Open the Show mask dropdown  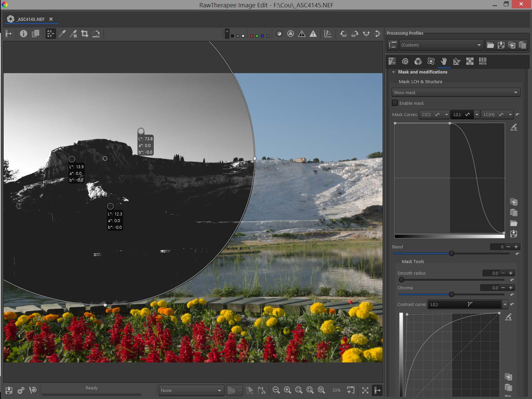456,92
